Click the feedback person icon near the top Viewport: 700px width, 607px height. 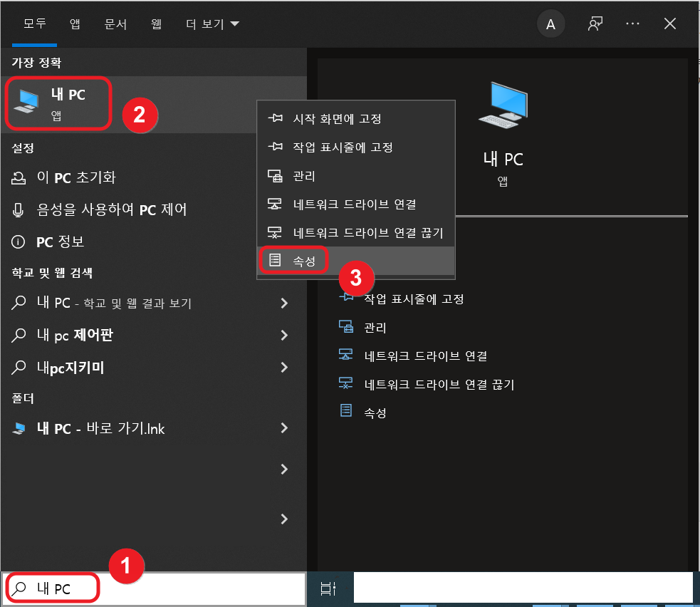[595, 24]
